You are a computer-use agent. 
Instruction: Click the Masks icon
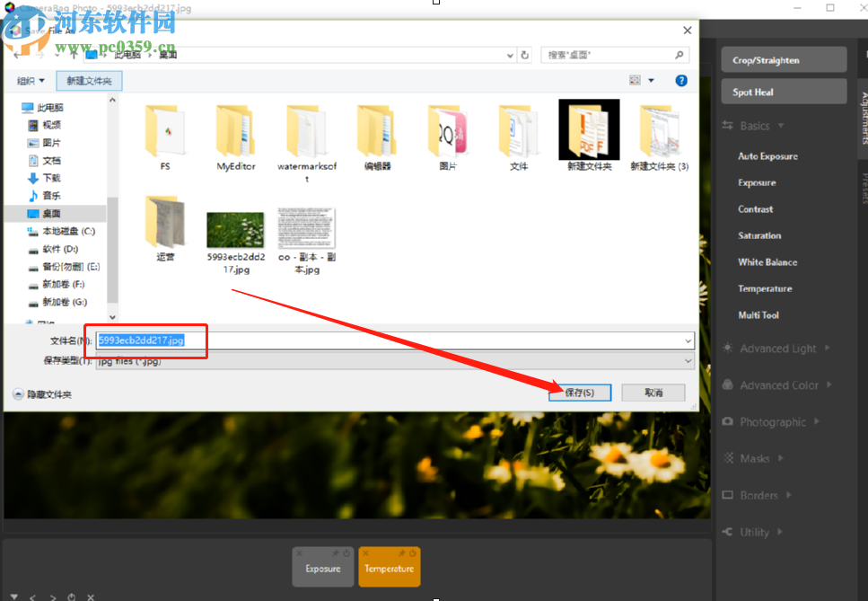[729, 458]
